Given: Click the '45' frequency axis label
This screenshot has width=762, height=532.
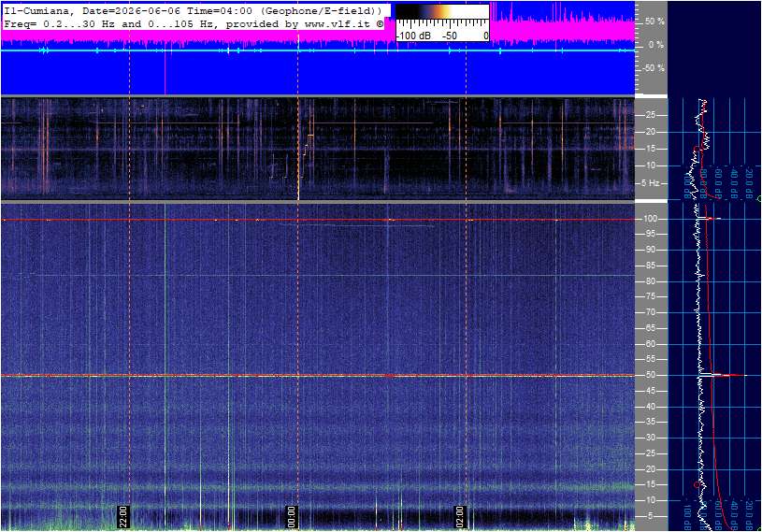Looking at the screenshot, I should pos(650,391).
